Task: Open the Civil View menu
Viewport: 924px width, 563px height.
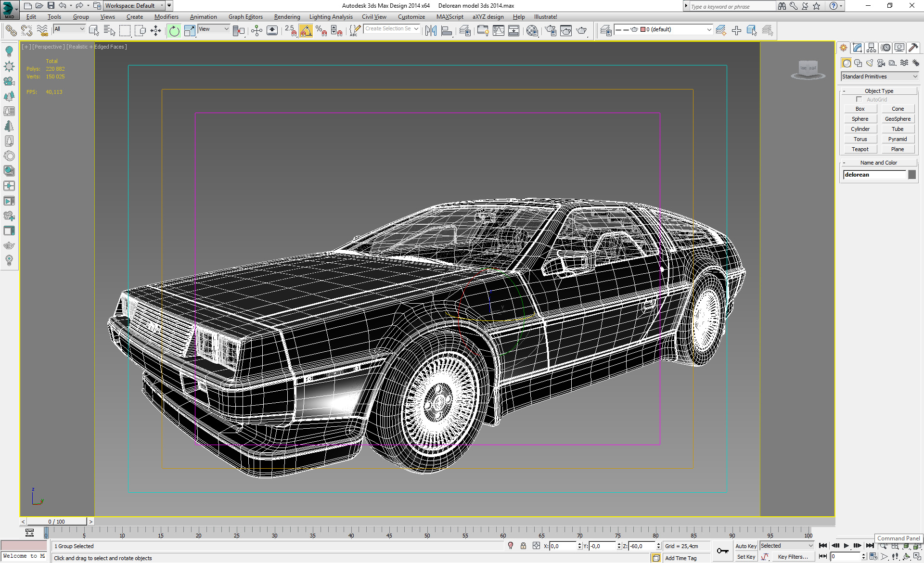Action: (374, 17)
